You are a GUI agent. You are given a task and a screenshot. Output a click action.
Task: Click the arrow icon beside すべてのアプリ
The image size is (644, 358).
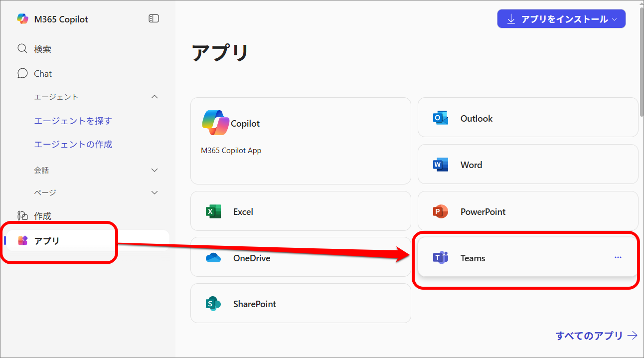click(x=633, y=336)
